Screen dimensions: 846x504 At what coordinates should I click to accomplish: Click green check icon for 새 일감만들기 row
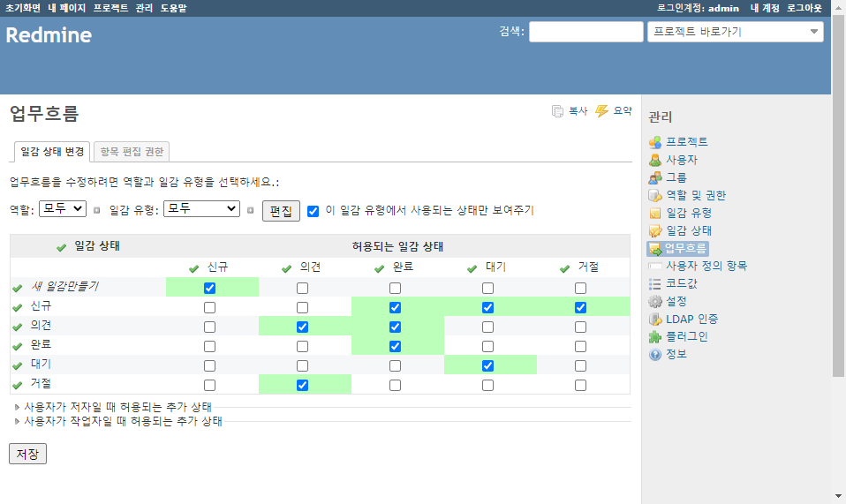[x=18, y=288]
